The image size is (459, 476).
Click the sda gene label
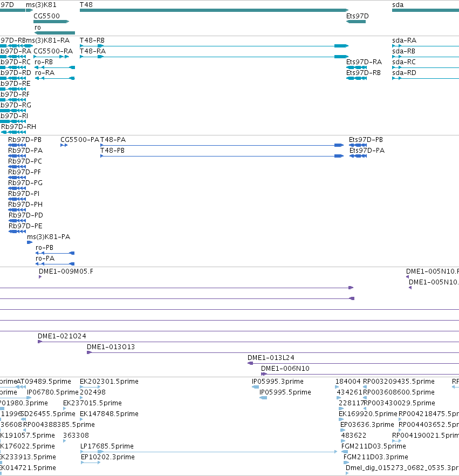[x=398, y=5]
